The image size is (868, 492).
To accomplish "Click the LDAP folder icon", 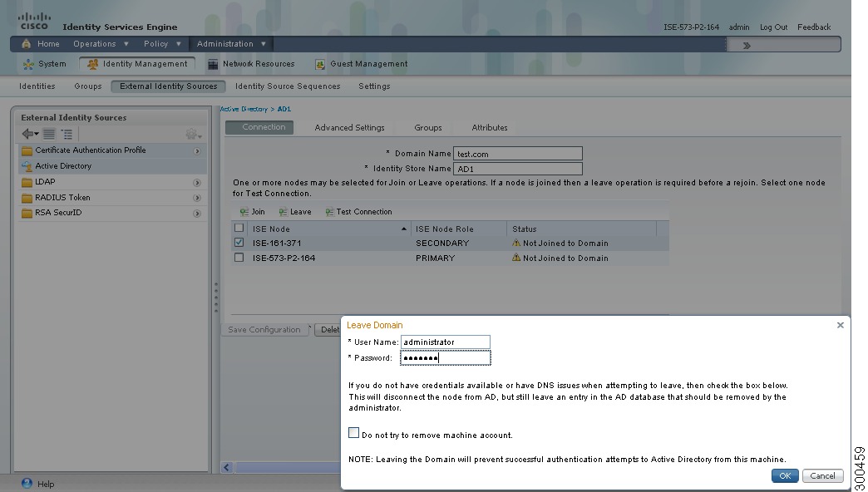I will click(27, 182).
